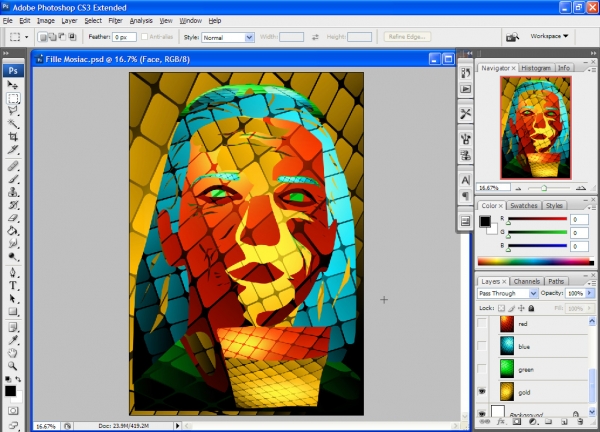
Task: Open the Image menu
Action: click(46, 21)
